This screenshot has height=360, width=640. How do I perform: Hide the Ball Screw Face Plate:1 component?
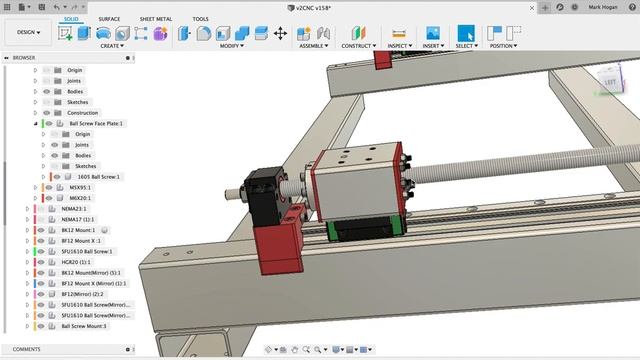[49, 123]
